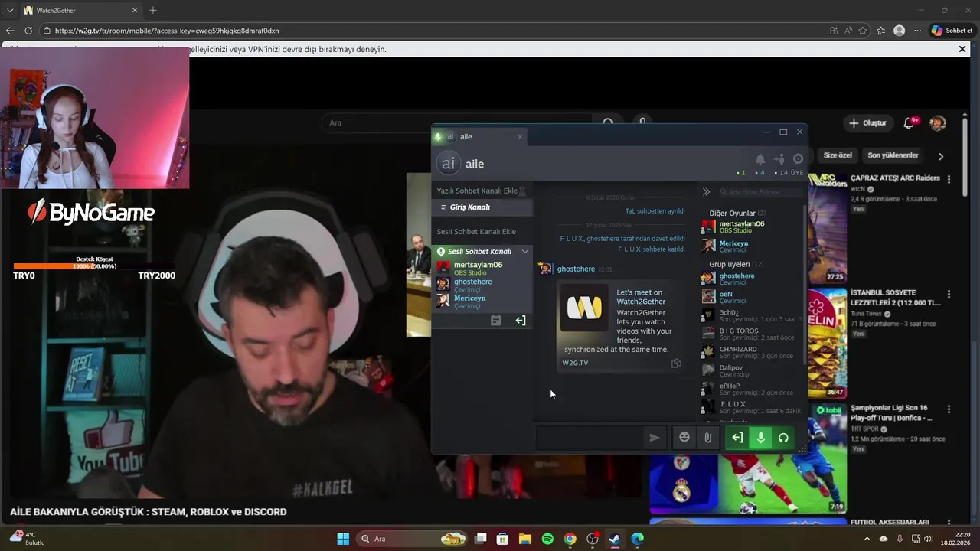Open aile group settings gear
The width and height of the screenshot is (980, 551).
798,159
